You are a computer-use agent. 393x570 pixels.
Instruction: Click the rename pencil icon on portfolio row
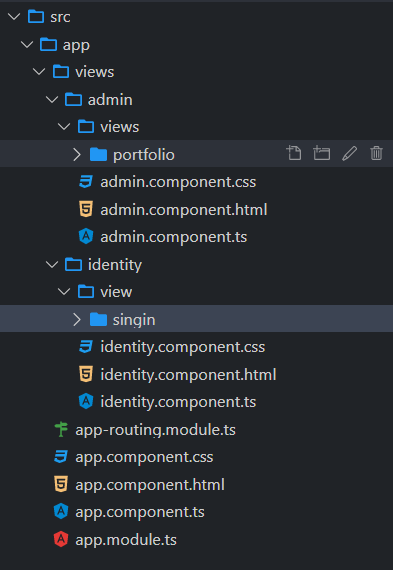(349, 153)
